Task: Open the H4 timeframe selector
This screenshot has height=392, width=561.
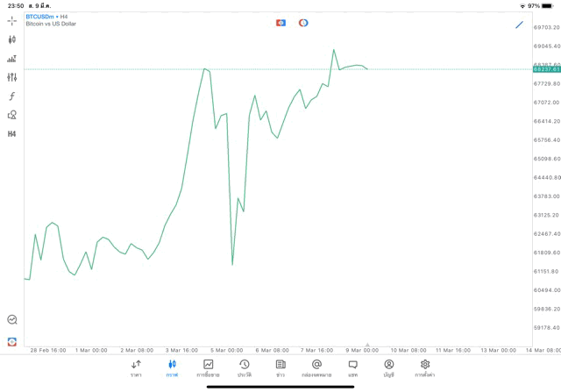Action: click(x=11, y=134)
